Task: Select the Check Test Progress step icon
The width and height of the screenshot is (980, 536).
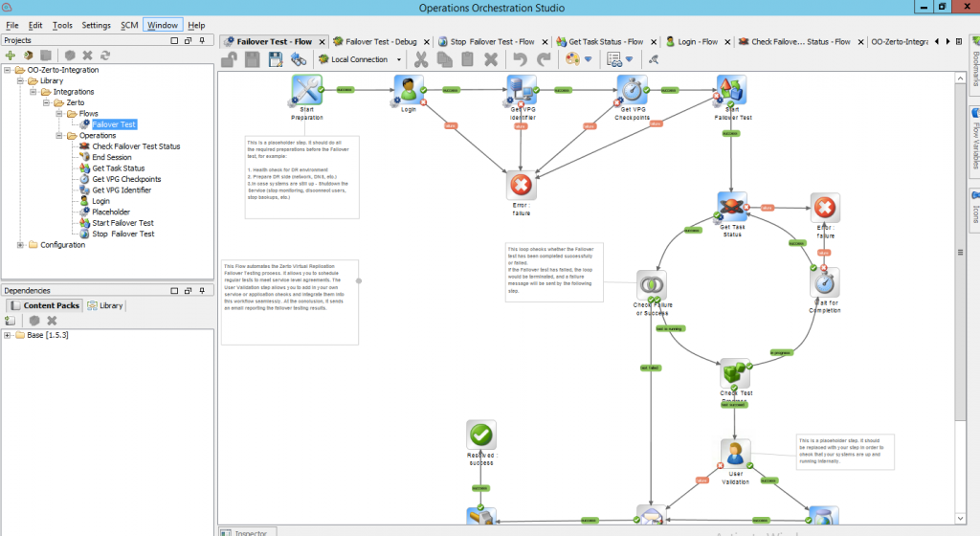Action: click(x=735, y=373)
